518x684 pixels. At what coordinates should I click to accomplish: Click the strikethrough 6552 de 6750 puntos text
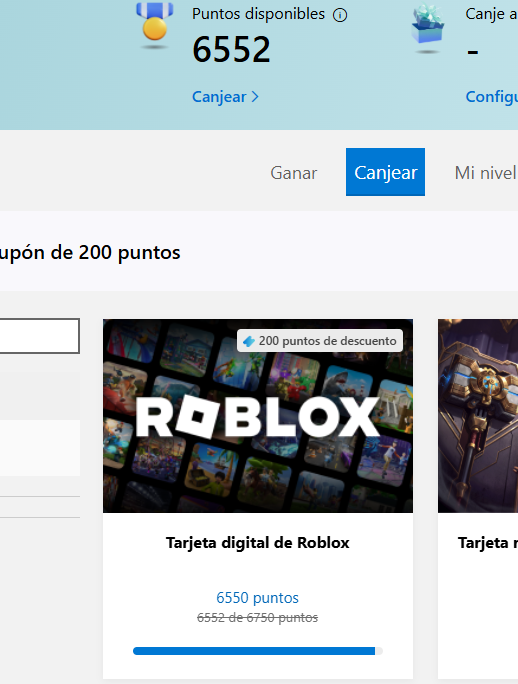[x=257, y=618]
